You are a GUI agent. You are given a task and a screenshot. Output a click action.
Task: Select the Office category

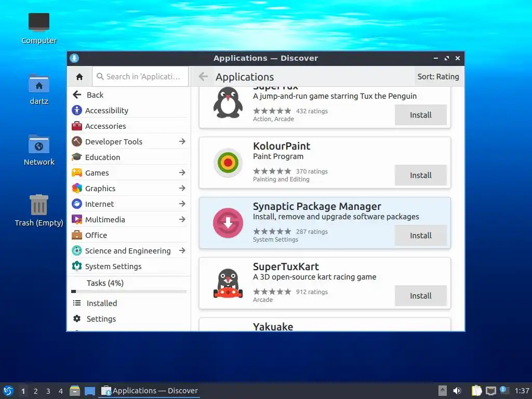(129, 235)
